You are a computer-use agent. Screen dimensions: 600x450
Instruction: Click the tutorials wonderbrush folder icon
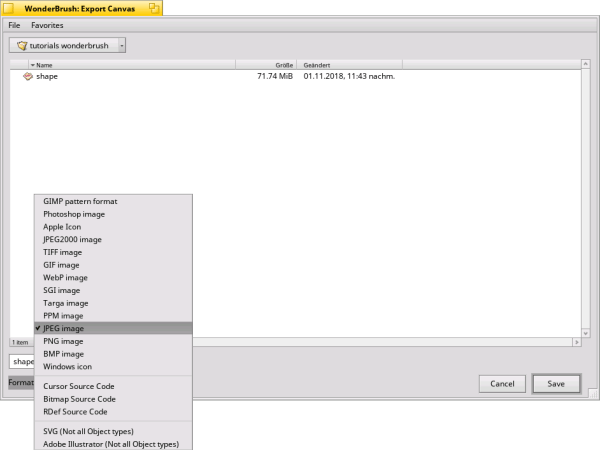click(21, 45)
